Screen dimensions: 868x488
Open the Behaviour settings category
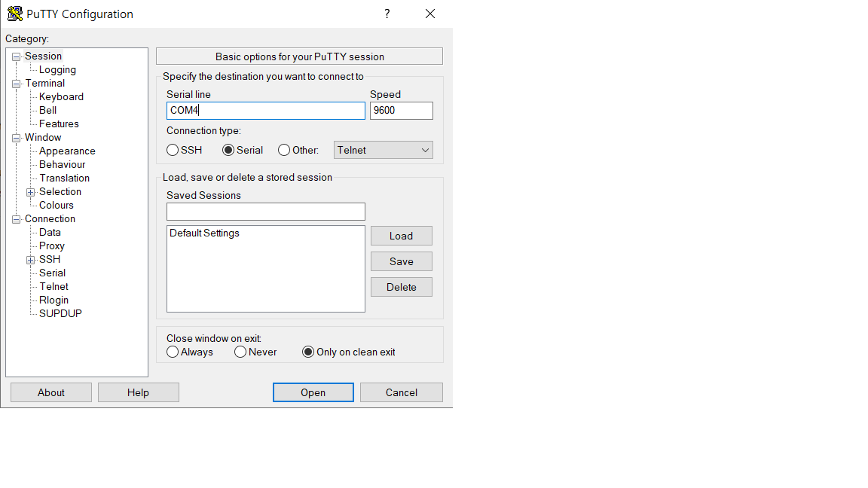[62, 164]
